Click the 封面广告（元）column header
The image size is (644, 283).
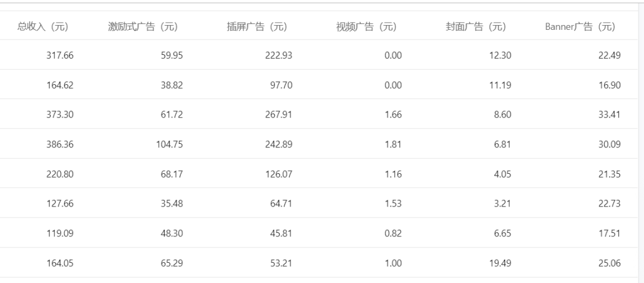(x=476, y=27)
